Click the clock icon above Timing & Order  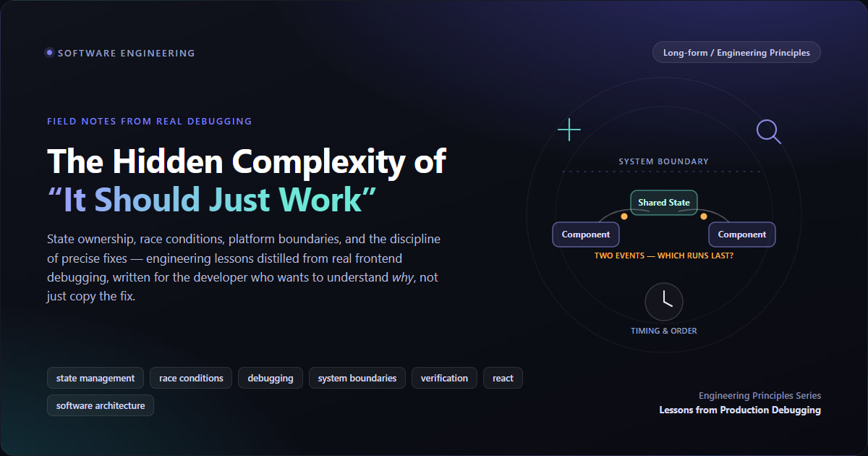click(664, 301)
